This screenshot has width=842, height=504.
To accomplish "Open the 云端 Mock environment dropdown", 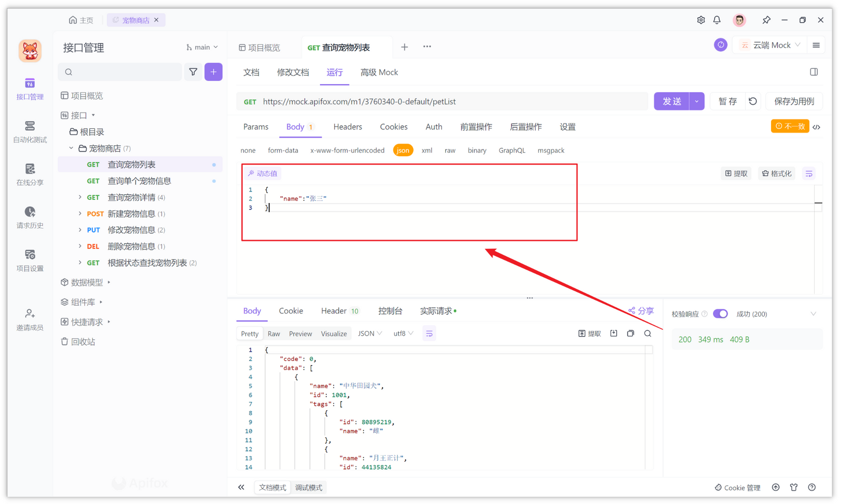I will tap(769, 45).
